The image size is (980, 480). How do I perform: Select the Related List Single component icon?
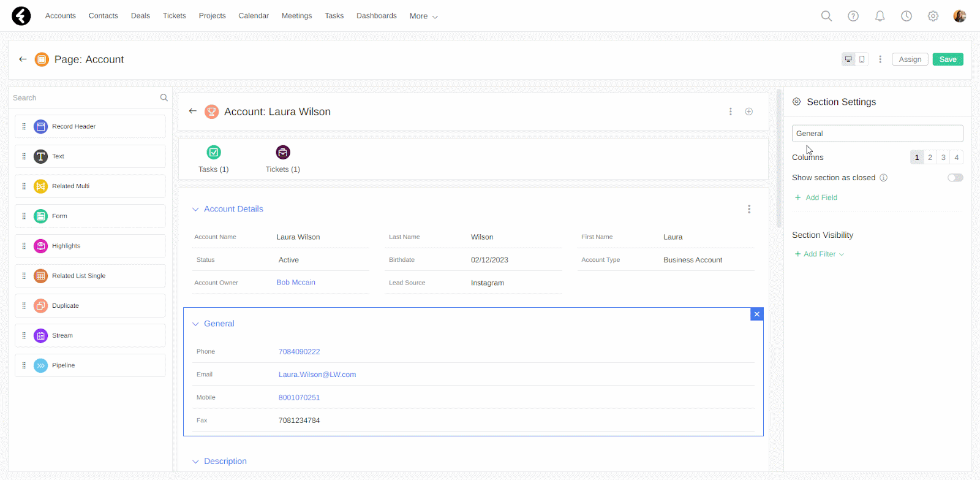(41, 276)
